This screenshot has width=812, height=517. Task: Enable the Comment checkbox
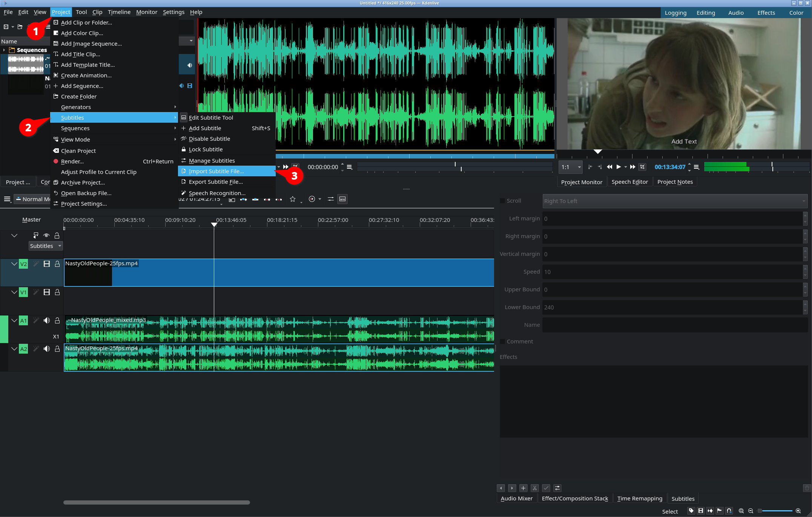[502, 342]
